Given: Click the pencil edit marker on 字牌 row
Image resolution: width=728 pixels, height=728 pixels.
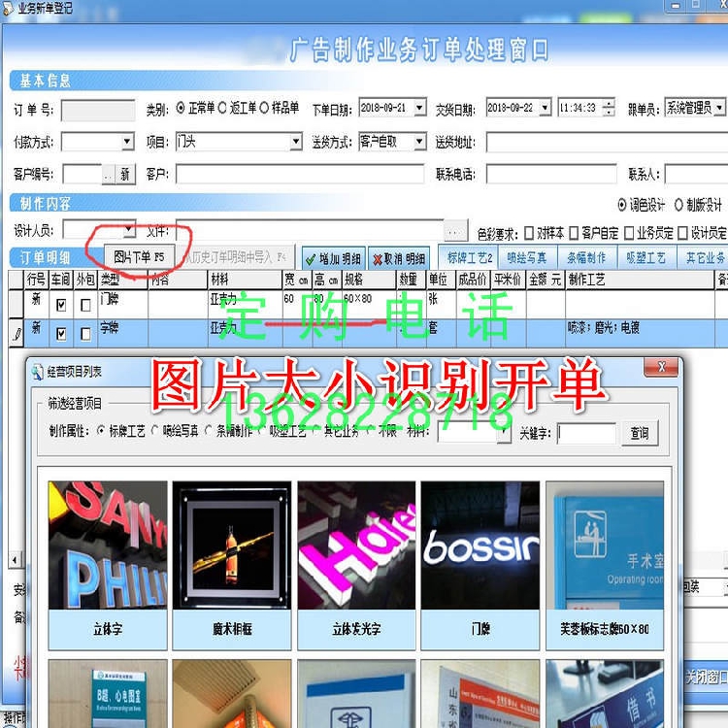Looking at the screenshot, I should (17, 333).
